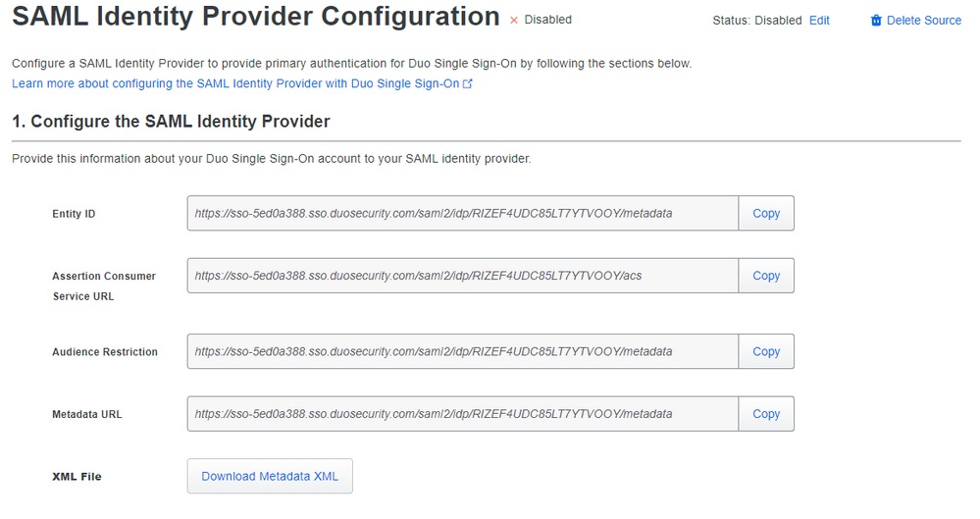Click the trash icon beside Delete Source
This screenshot has height=519, width=980.
(x=876, y=21)
